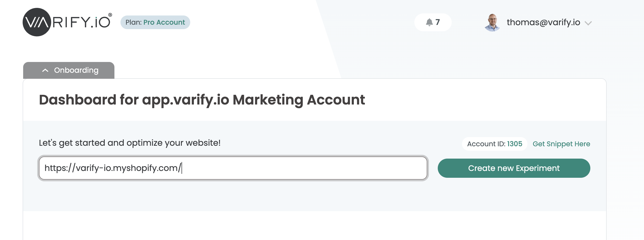The image size is (644, 240).
Task: Click the "Let's get started" prompt text
Action: tap(130, 143)
